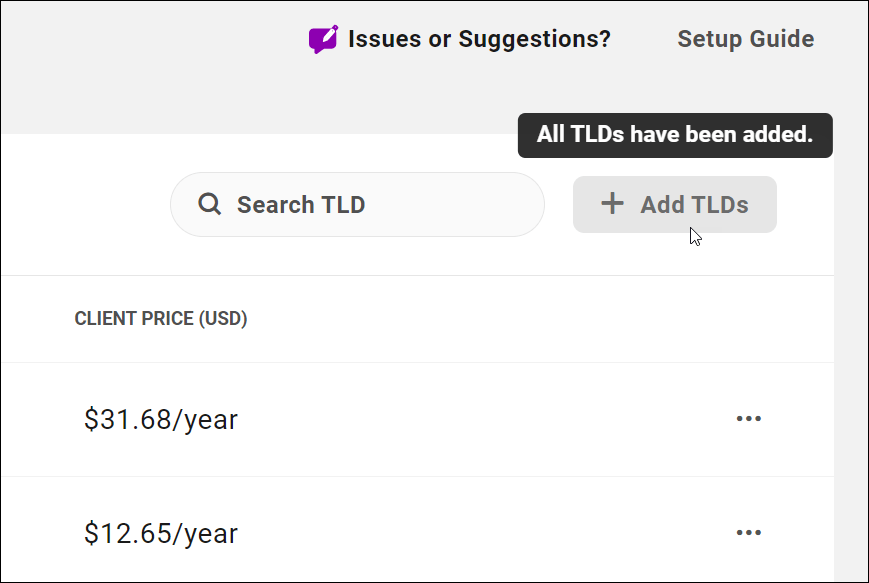Open options menu for the $31.68/year row
The image size is (869, 583).
point(749,419)
